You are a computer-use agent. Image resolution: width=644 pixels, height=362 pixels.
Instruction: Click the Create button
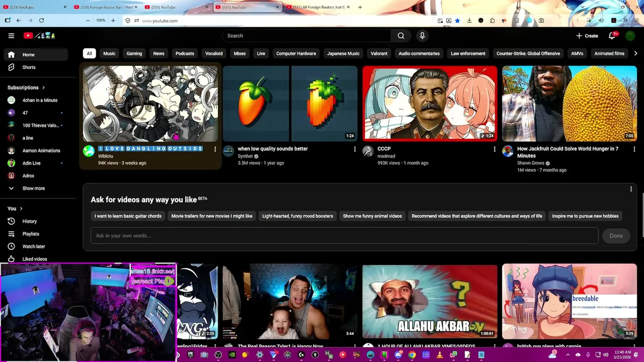(x=587, y=36)
